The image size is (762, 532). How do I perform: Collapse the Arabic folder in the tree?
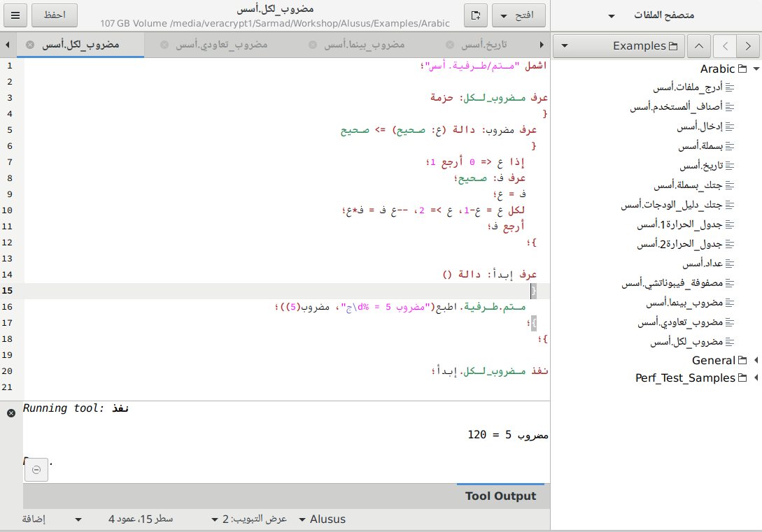tap(756, 69)
